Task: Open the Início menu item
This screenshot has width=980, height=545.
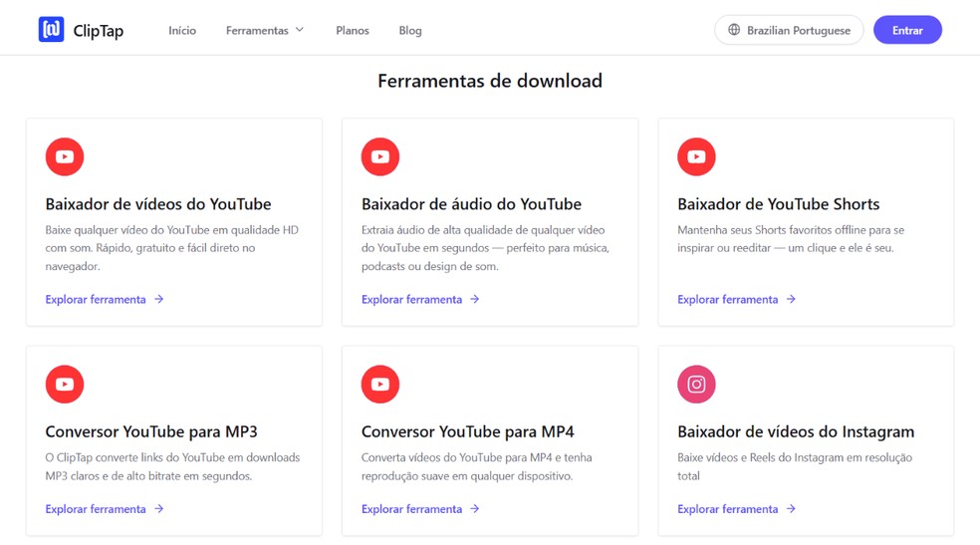Action: point(182,30)
